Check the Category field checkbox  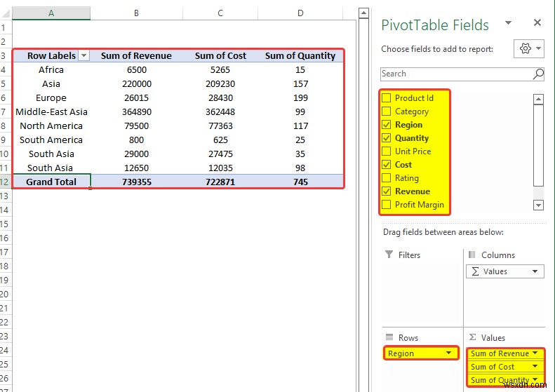(x=386, y=111)
